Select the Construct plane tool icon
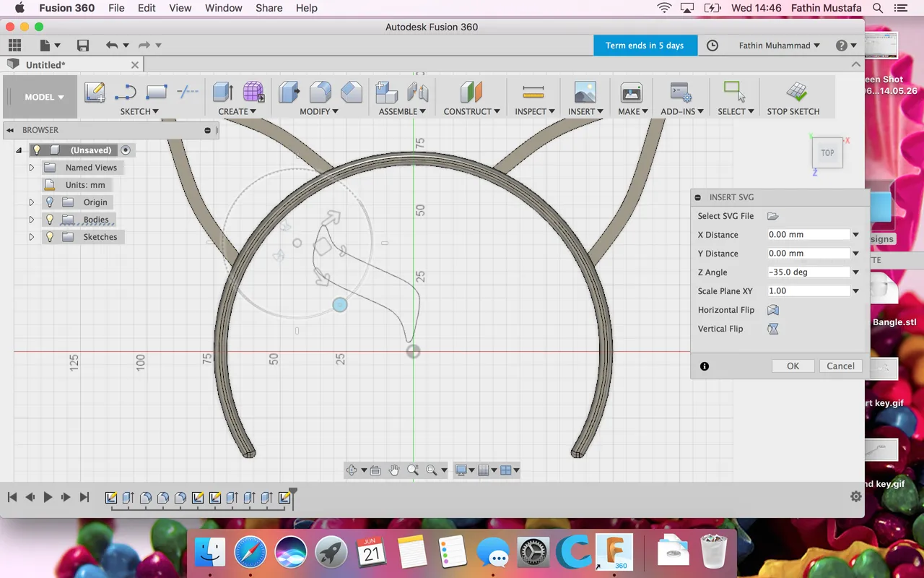This screenshot has width=924, height=578. pos(471,92)
